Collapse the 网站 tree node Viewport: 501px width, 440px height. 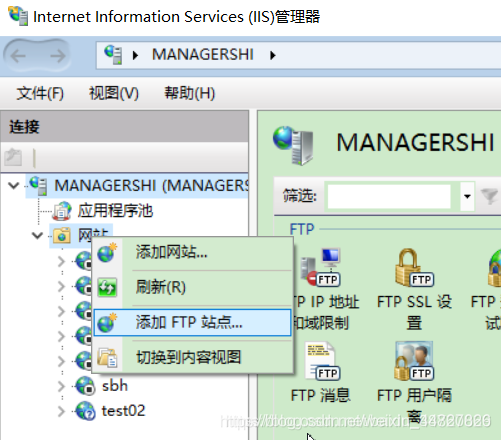(x=37, y=235)
